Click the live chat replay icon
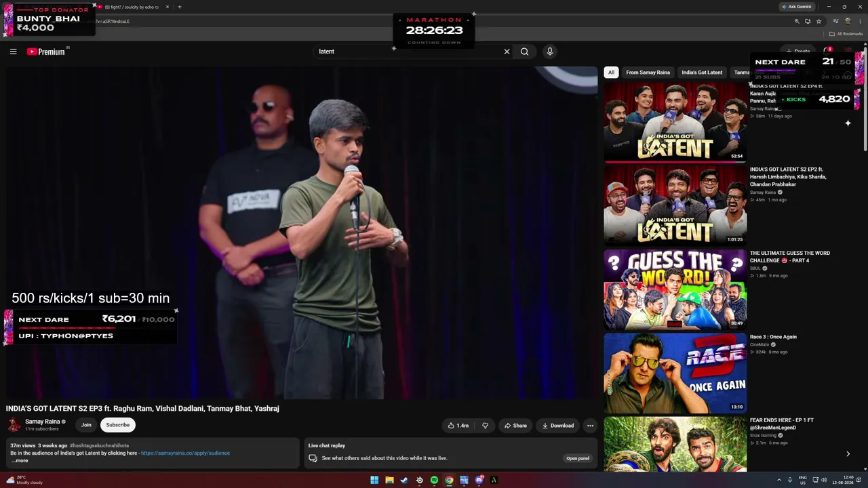The height and width of the screenshot is (488, 868). pos(313,458)
